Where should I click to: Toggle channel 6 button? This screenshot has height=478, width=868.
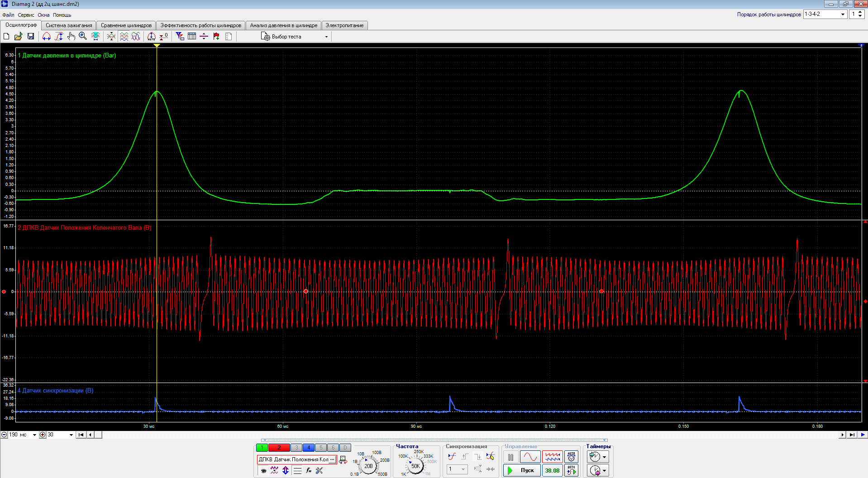[x=333, y=448]
